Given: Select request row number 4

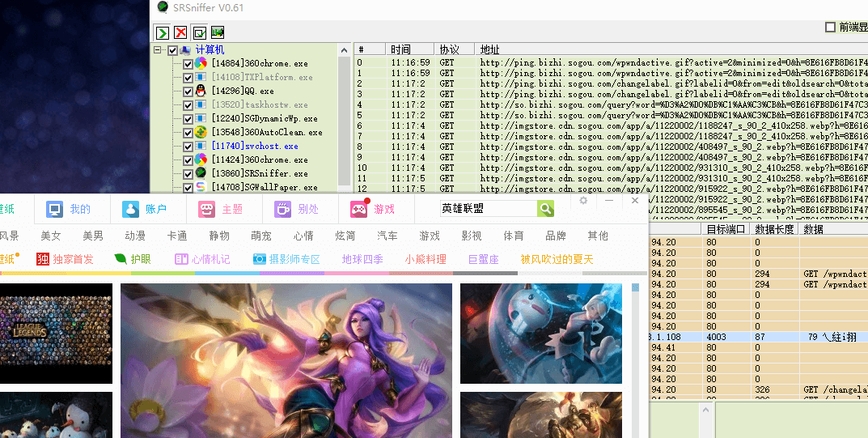Looking at the screenshot, I should pyautogui.click(x=611, y=104).
